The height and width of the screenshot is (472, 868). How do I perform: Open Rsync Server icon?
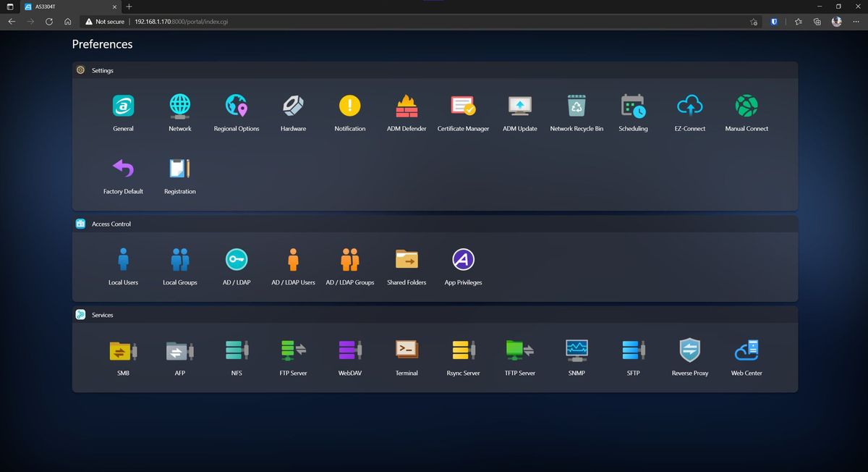click(x=463, y=350)
